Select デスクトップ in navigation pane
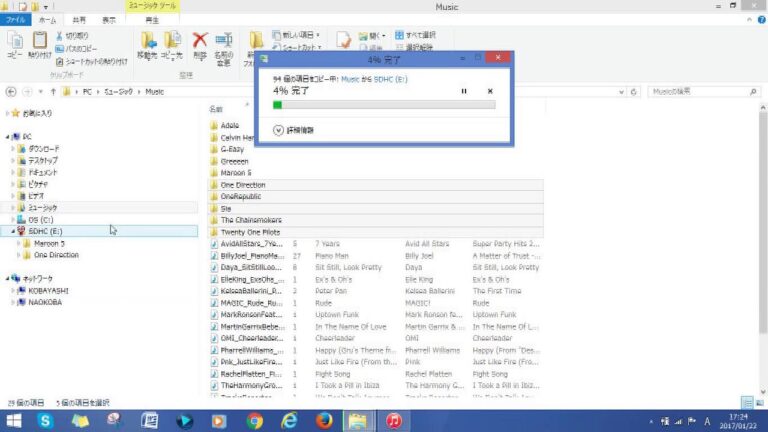The width and height of the screenshot is (768, 432). tap(43, 161)
